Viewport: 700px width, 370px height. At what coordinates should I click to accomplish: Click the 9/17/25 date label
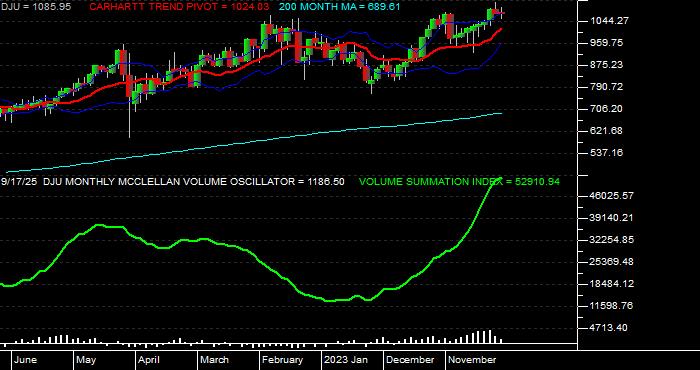click(19, 182)
